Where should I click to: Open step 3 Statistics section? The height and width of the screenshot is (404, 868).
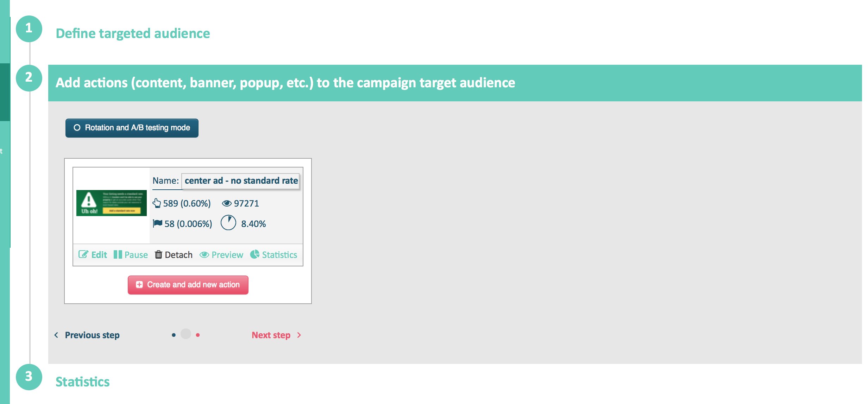82,382
